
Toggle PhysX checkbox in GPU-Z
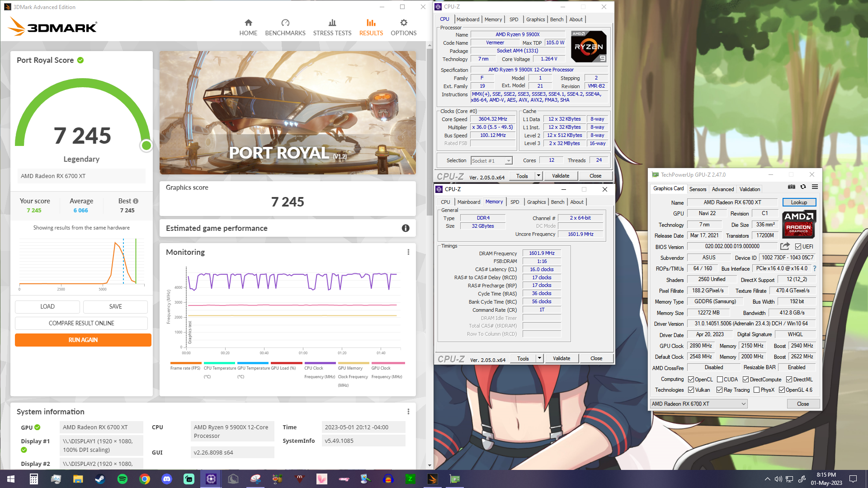[x=756, y=390]
